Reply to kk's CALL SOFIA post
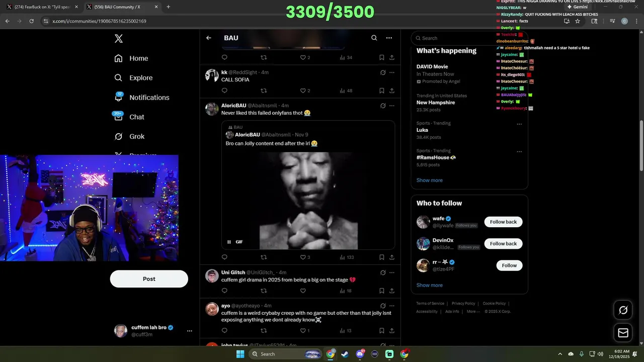Image resolution: width=644 pixels, height=362 pixels. click(x=224, y=90)
